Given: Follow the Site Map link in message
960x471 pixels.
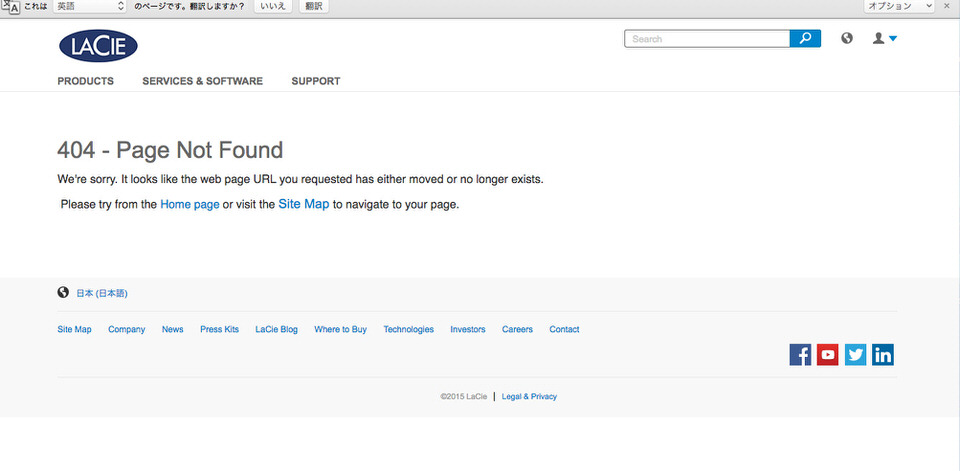Looking at the screenshot, I should pyautogui.click(x=304, y=205).
